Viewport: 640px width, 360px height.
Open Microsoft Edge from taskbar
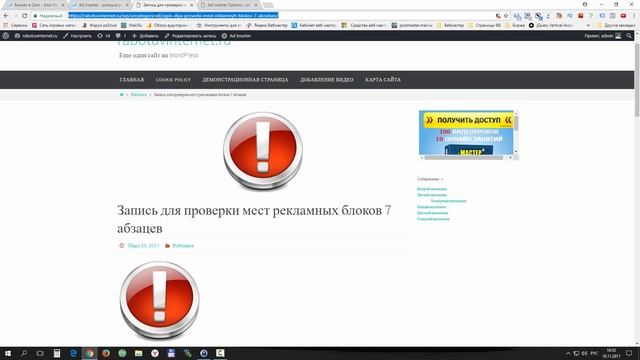[x=73, y=353]
